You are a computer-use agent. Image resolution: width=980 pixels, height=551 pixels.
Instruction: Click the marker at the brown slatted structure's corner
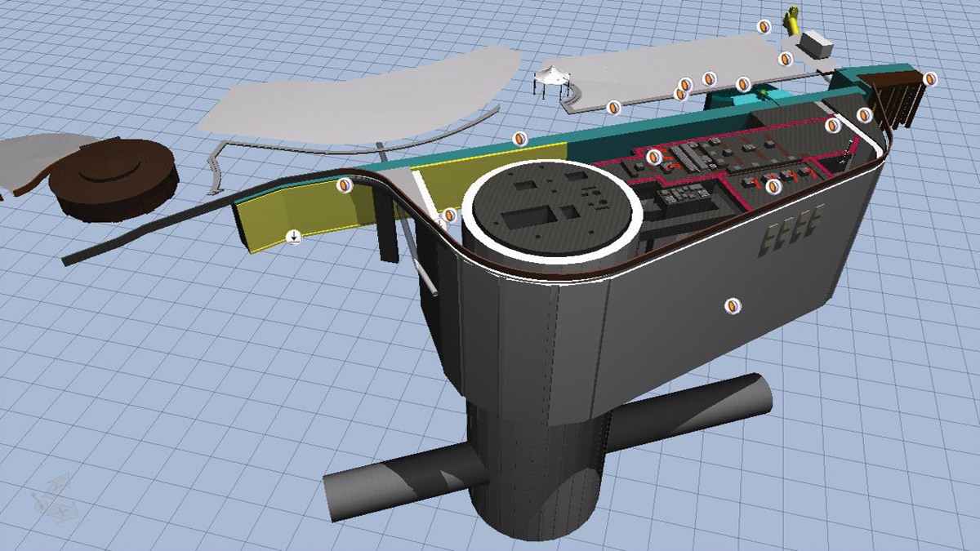930,79
